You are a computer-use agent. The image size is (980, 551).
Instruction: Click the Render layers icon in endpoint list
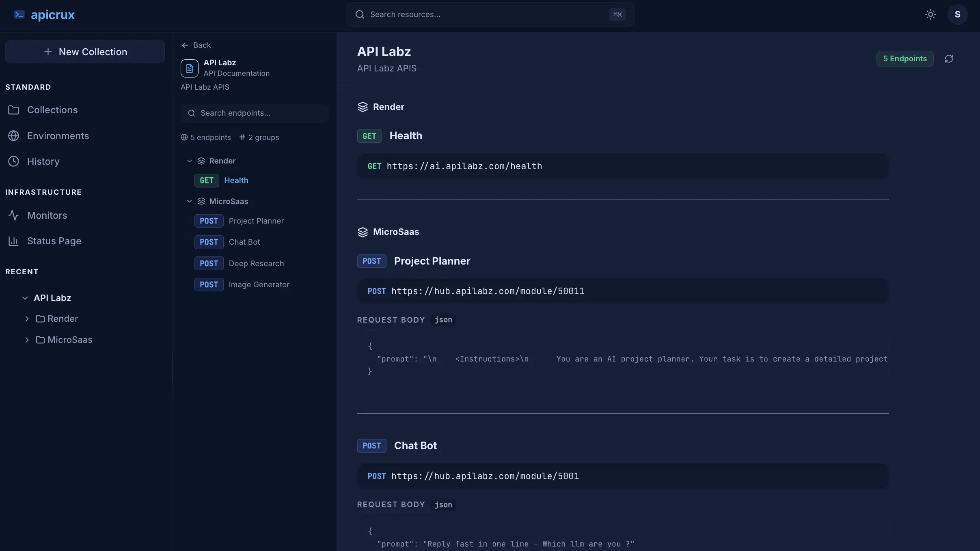click(201, 161)
